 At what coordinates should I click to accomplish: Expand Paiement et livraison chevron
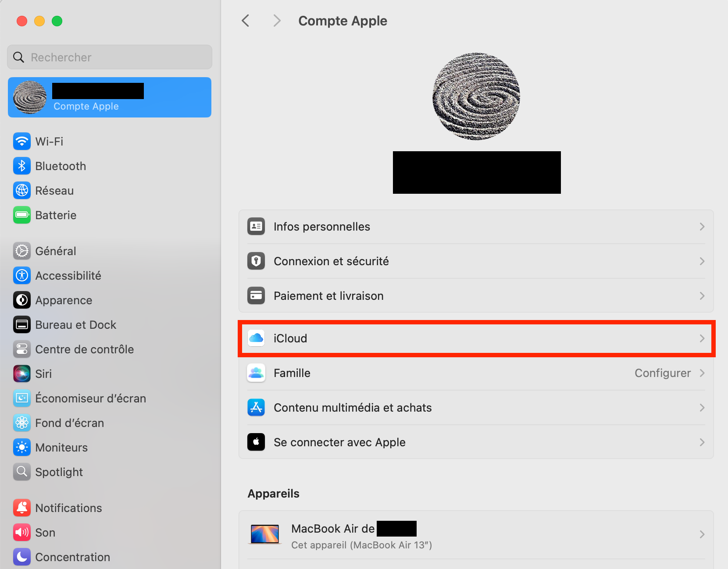[x=702, y=296]
